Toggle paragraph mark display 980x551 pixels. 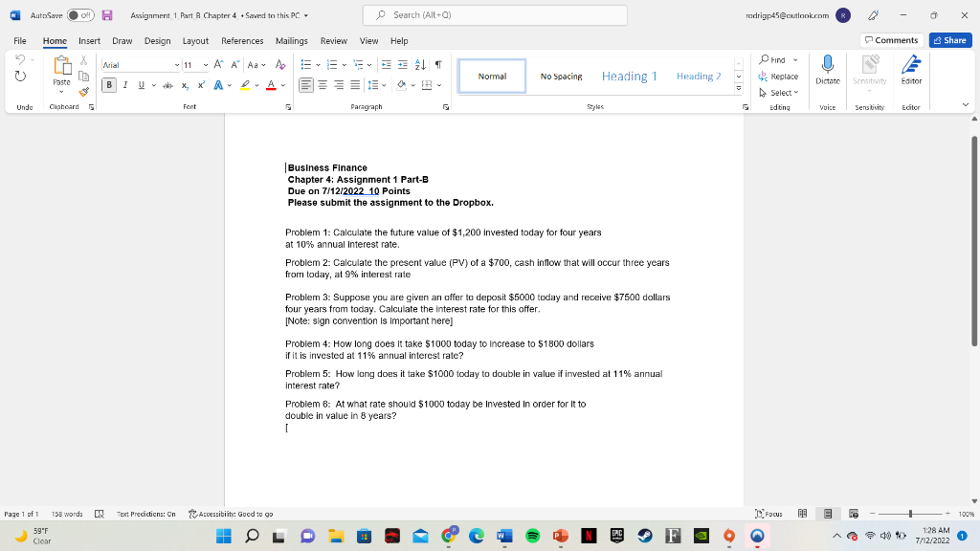pos(437,63)
